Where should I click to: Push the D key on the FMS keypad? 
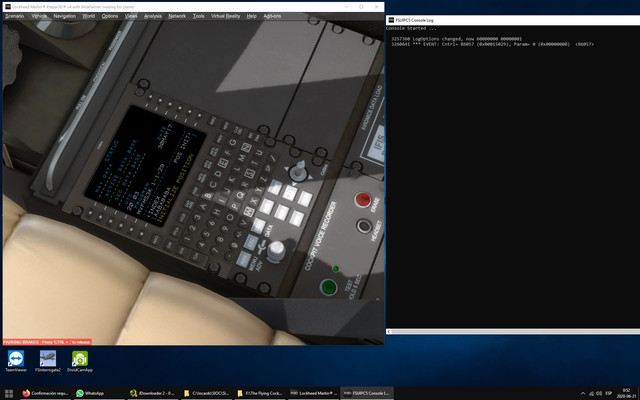click(218, 173)
